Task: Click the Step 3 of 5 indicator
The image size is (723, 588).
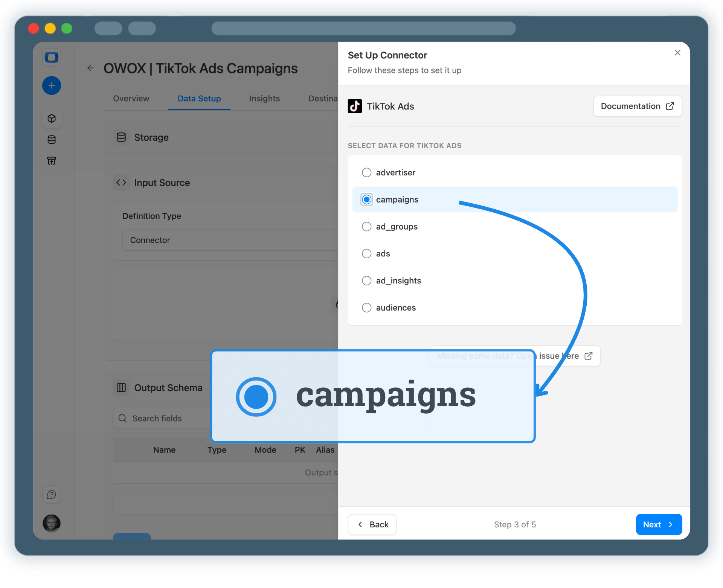Action: tap(515, 524)
